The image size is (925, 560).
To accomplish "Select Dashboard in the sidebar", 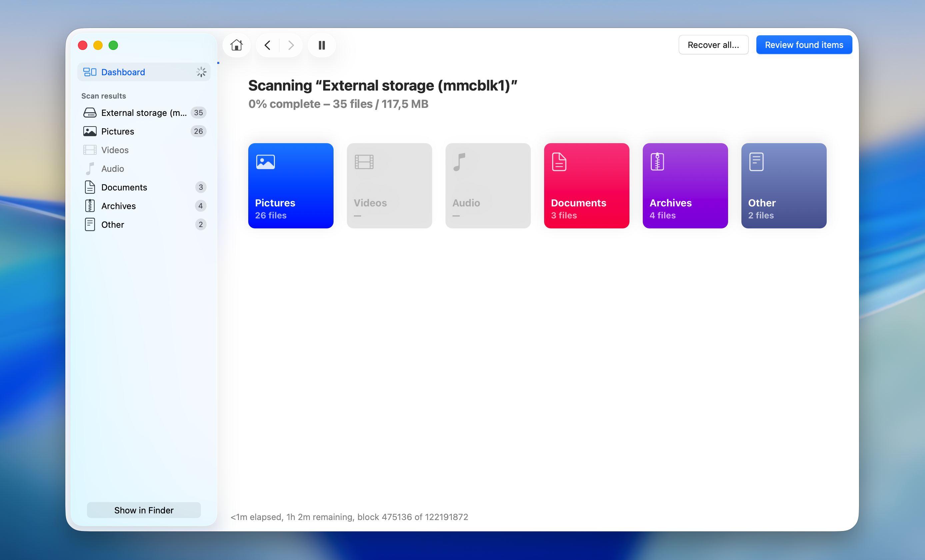I will pyautogui.click(x=123, y=72).
